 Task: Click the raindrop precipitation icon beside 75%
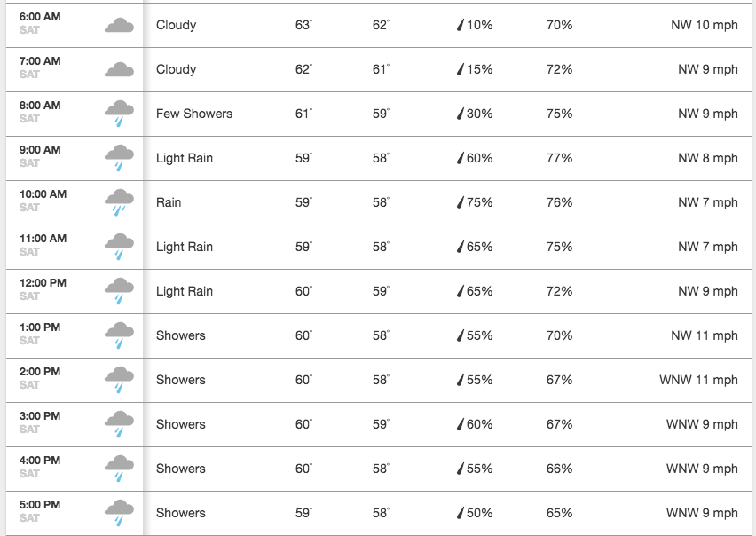click(460, 202)
